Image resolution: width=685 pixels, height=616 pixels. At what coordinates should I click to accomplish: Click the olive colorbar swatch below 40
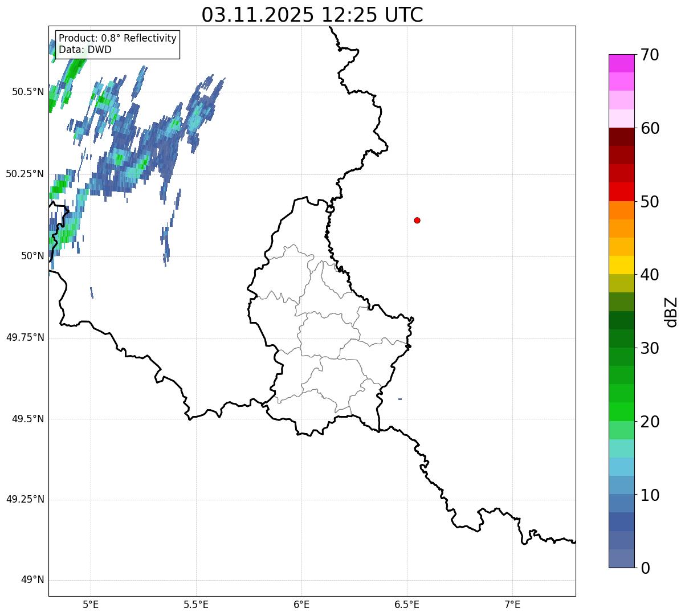click(621, 283)
